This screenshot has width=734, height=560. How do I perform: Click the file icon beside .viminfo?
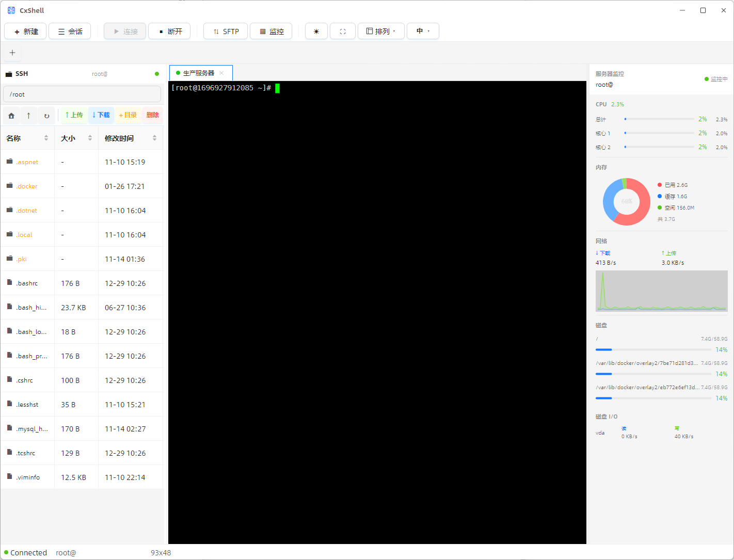point(9,476)
